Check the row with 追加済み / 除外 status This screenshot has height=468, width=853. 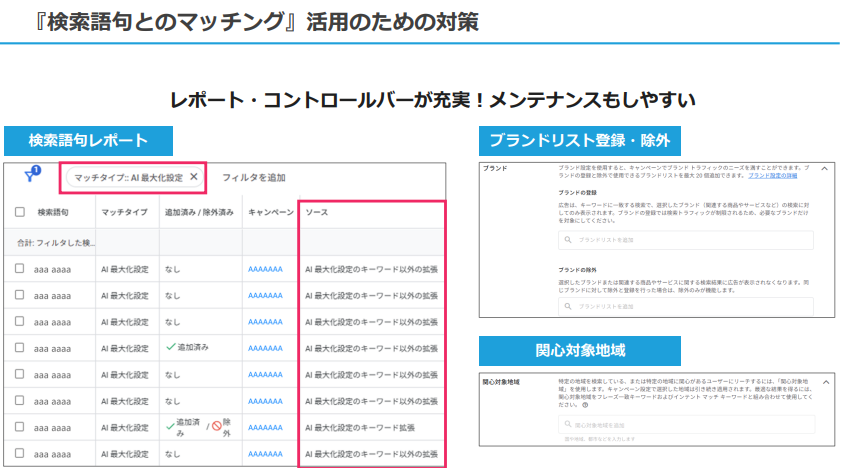[x=20, y=427]
